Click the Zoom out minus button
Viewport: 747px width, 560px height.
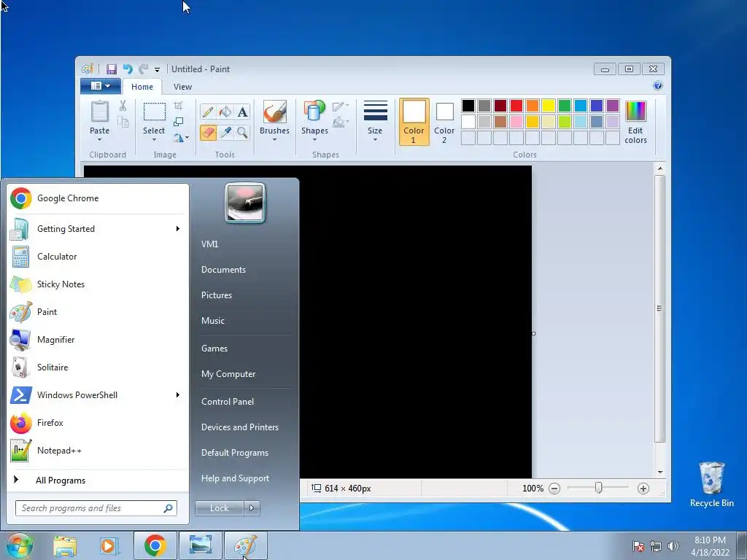point(554,488)
